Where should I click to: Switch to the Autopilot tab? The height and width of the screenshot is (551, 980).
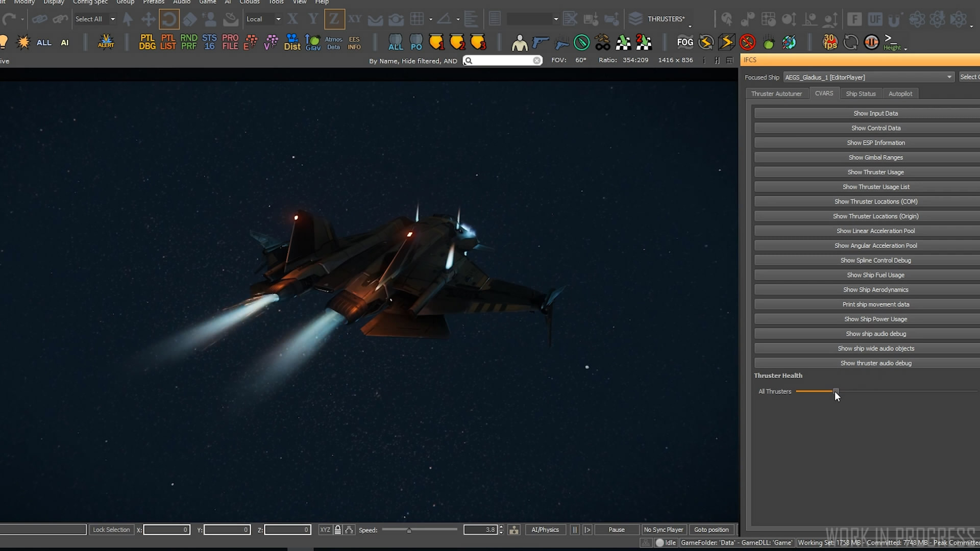pyautogui.click(x=900, y=94)
